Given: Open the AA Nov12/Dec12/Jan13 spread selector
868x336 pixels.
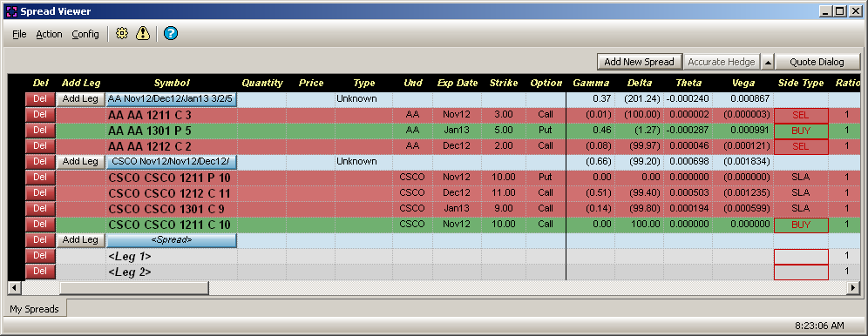Looking at the screenshot, I should click(172, 99).
